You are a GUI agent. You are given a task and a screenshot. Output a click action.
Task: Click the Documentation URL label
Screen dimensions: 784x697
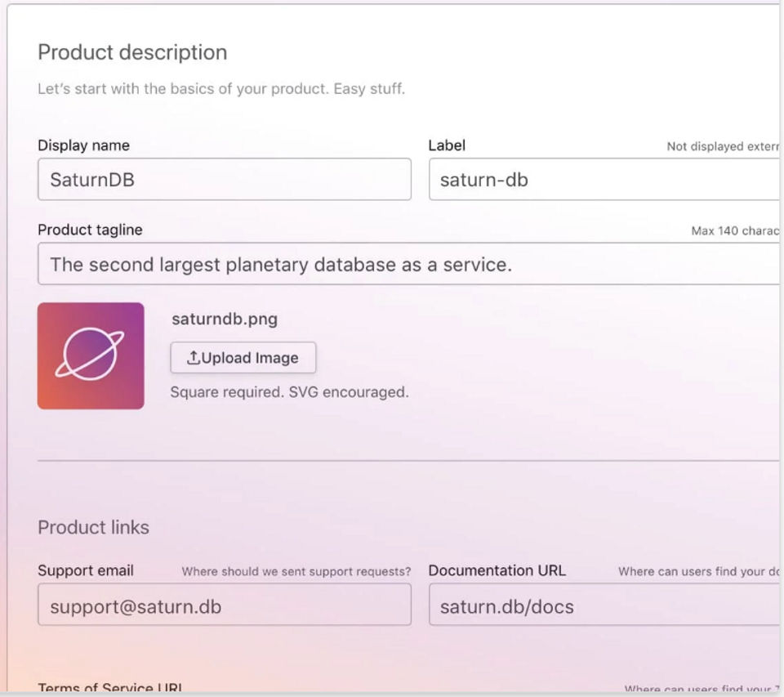497,570
